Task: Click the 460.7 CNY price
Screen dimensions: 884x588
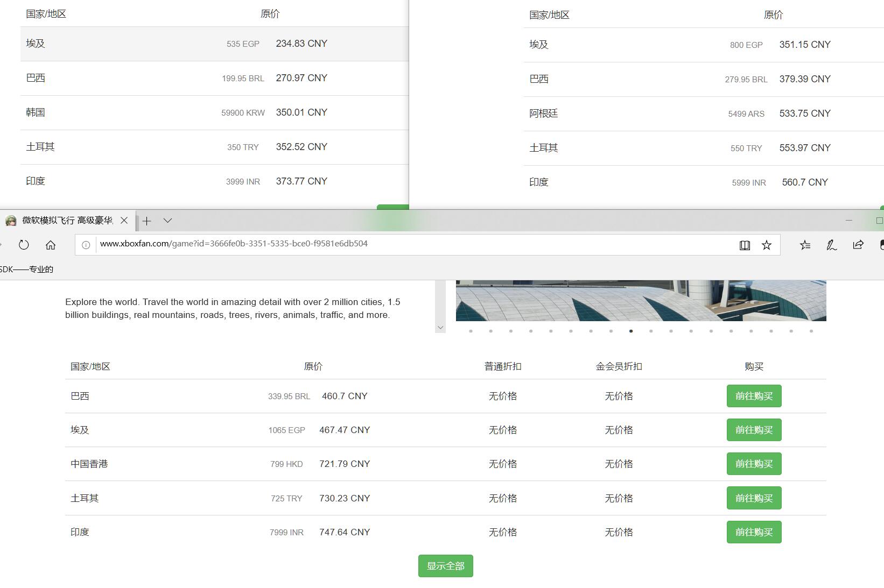Action: [345, 396]
